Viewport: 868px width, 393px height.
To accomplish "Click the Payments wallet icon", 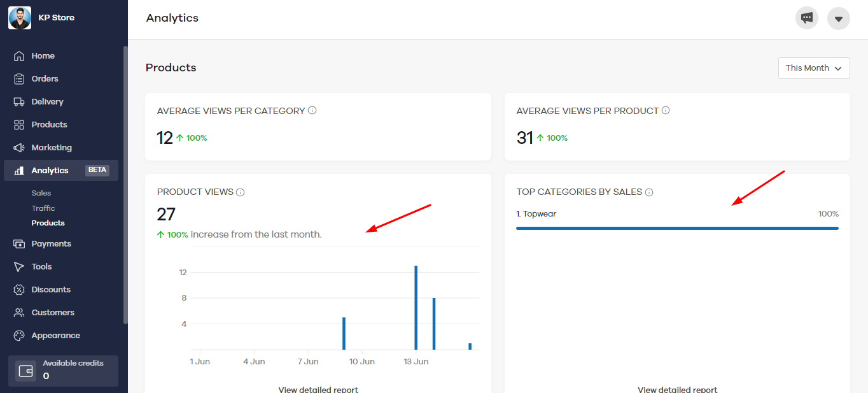I will 19,244.
